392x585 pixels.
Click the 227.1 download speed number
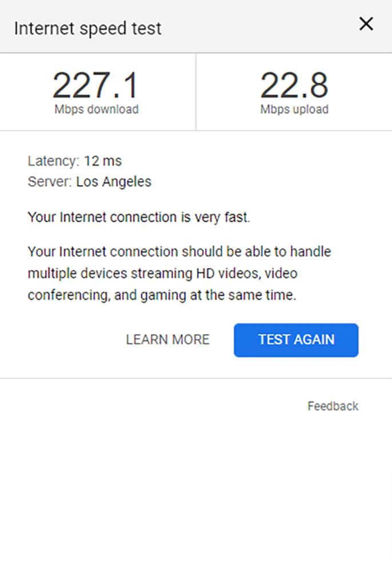(95, 86)
